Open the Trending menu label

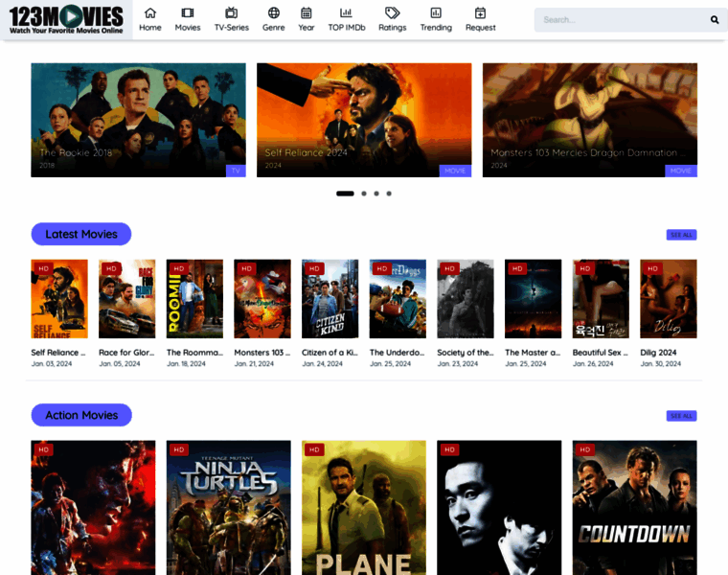(x=436, y=28)
